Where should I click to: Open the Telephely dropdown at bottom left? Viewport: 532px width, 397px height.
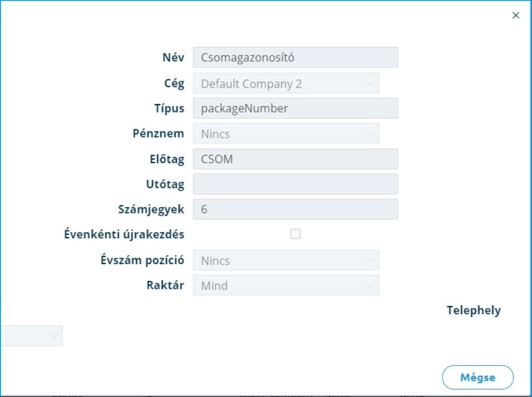click(31, 336)
